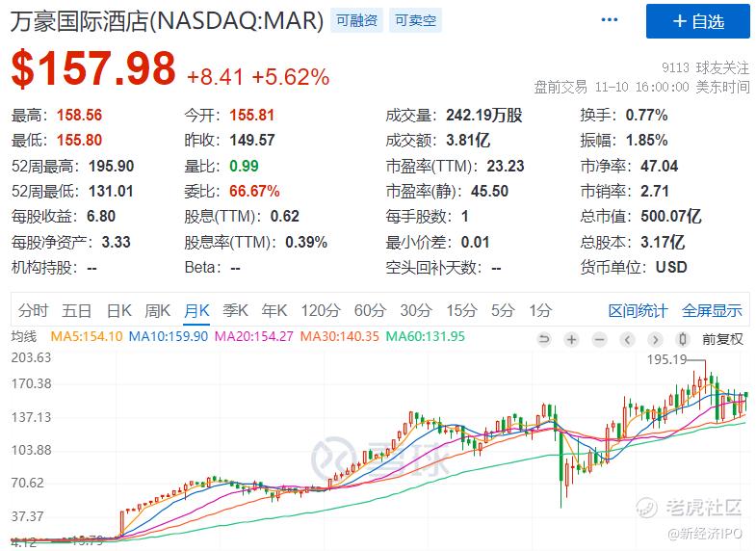Click the 195.19 peak price marker

(x=666, y=359)
